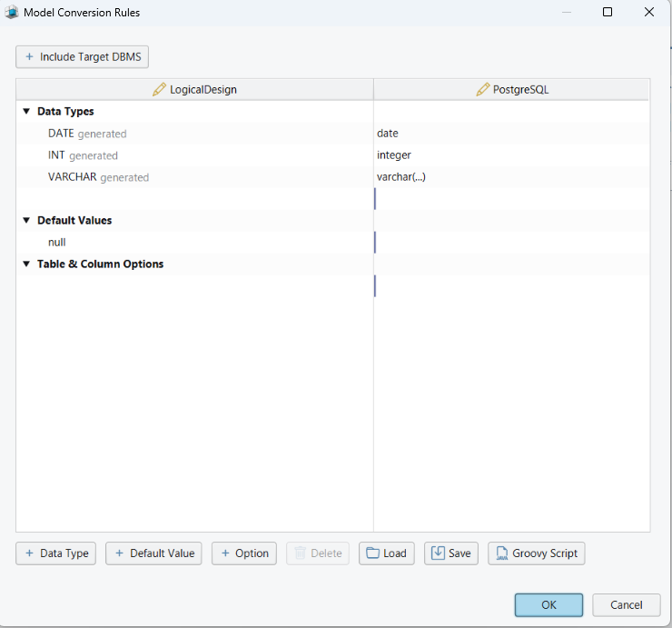
Task: Select the LogicalDesign column header
Action: pyautogui.click(x=194, y=89)
